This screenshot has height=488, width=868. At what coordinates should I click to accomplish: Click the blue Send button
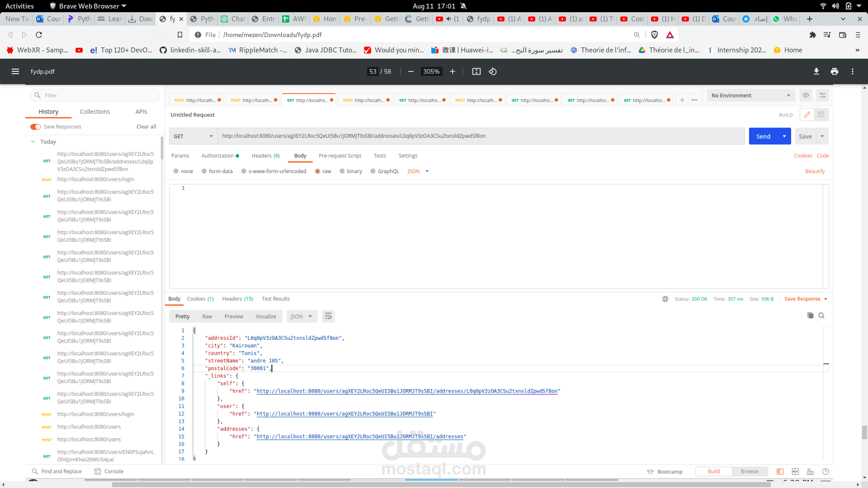click(x=763, y=136)
